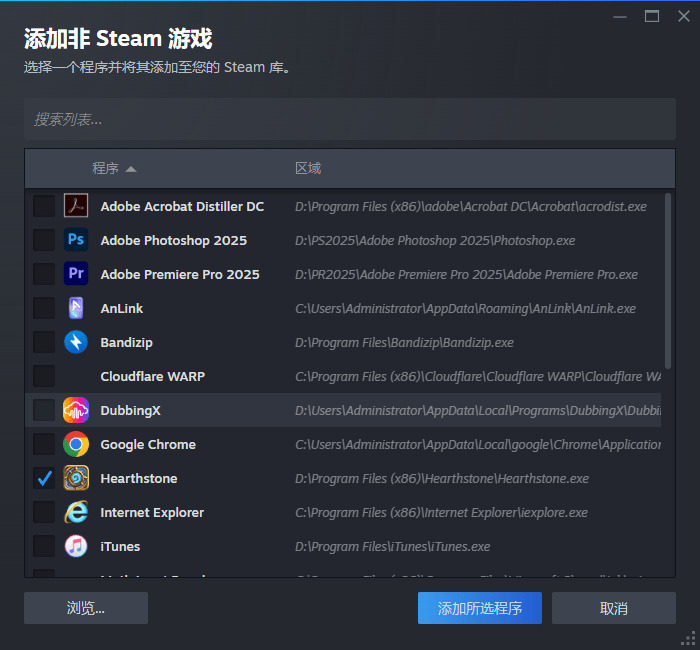Click the Bandizip lightning icon
Viewport: 700px width, 650px height.
point(76,342)
